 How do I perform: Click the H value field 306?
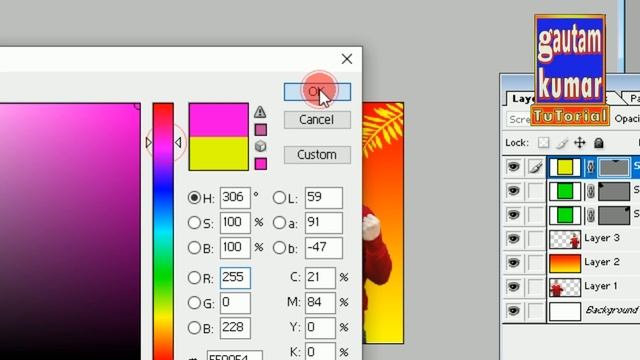[235, 198]
